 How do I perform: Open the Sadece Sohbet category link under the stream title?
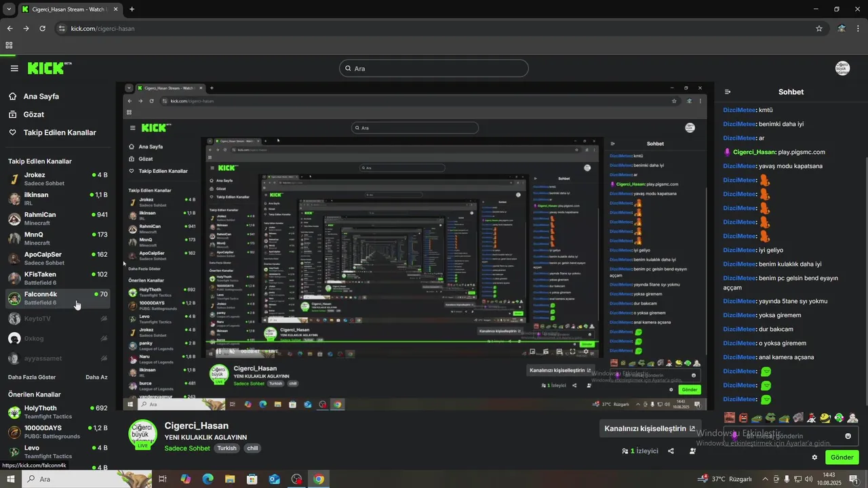pyautogui.click(x=187, y=449)
